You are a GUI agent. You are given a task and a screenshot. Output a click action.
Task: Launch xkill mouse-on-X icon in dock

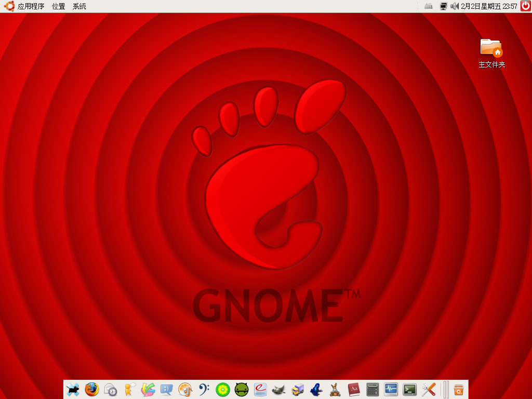coord(73,390)
